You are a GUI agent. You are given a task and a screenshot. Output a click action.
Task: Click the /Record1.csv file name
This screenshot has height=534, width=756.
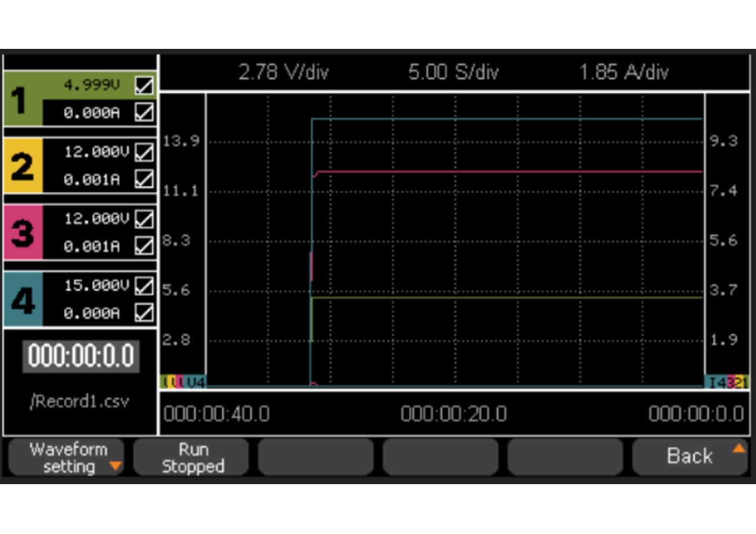[80, 402]
